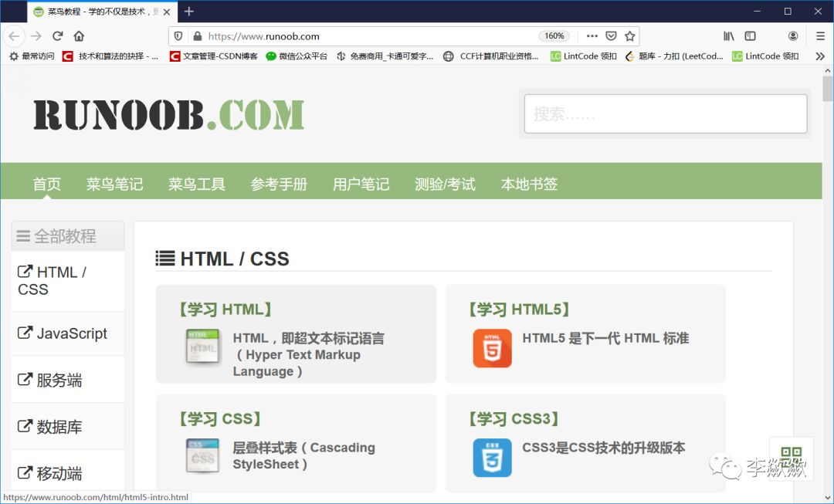Image resolution: width=834 pixels, height=504 pixels.
Task: Reload the page with refresh icon
Action: [x=57, y=36]
